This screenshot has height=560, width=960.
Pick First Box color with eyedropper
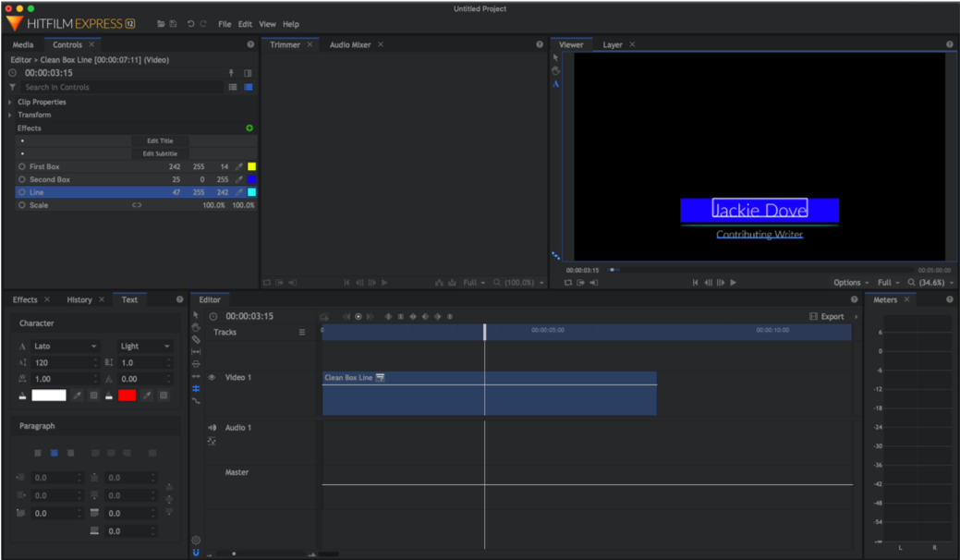[x=238, y=166]
